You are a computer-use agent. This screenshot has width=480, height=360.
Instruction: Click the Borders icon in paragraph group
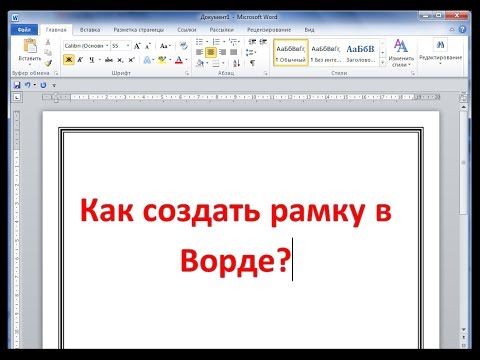[216, 63]
